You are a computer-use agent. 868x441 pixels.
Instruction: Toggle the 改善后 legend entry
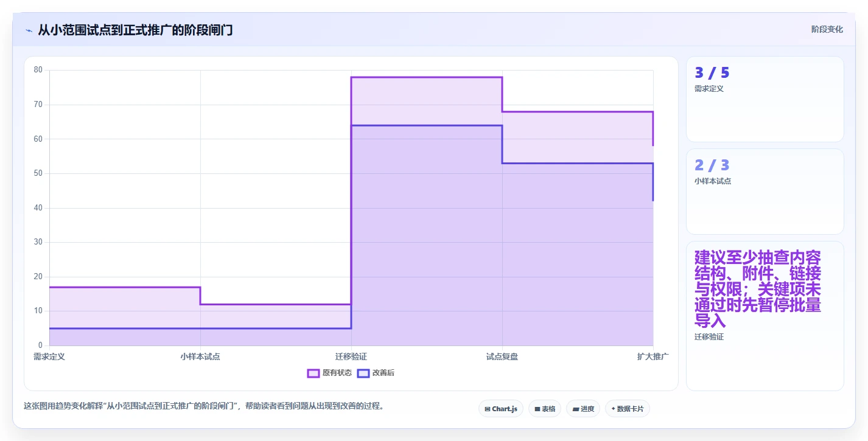[376, 373]
